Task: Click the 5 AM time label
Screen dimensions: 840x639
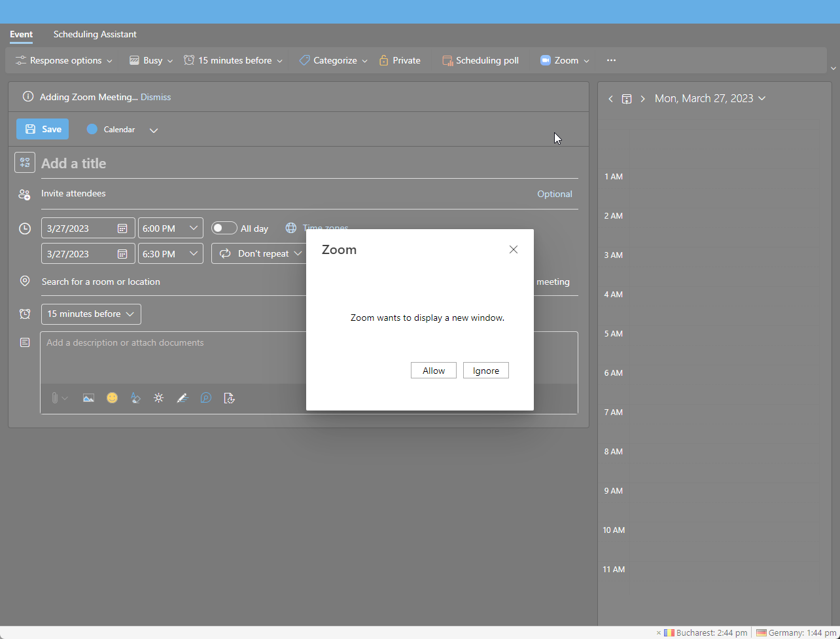Action: pos(614,334)
